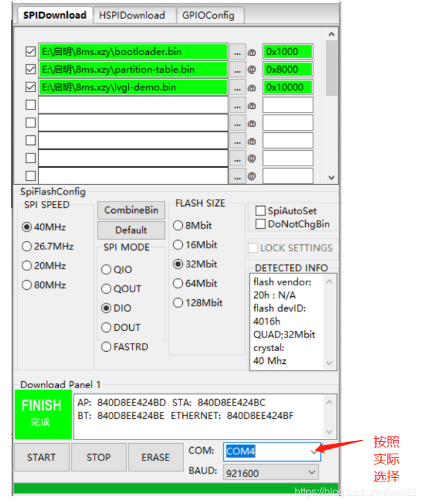The width and height of the screenshot is (422, 504).
Task: Check the fourth (first empty) file row checkbox
Action: coord(31,105)
